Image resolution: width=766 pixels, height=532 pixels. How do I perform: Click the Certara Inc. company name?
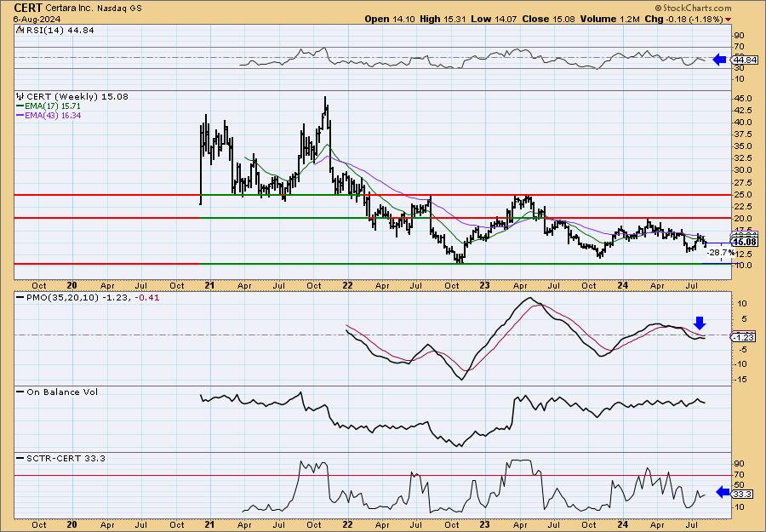[71, 9]
